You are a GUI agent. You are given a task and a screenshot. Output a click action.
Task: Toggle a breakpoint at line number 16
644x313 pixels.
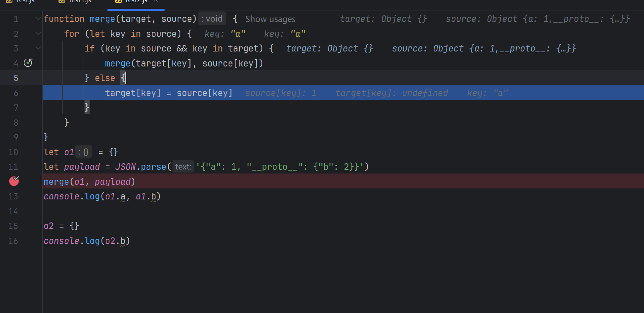[13, 241]
